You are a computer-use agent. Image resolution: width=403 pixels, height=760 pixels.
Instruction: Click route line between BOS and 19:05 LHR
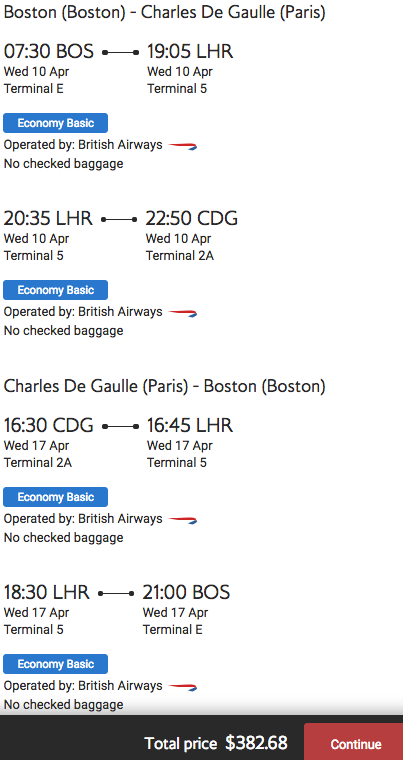tap(121, 52)
